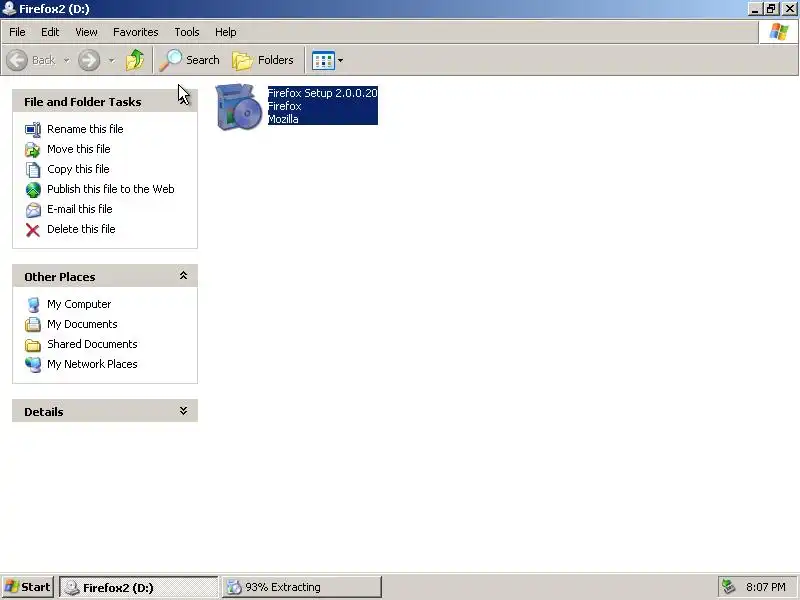This screenshot has height=600, width=800.
Task: Open the File menu
Action: (x=17, y=32)
